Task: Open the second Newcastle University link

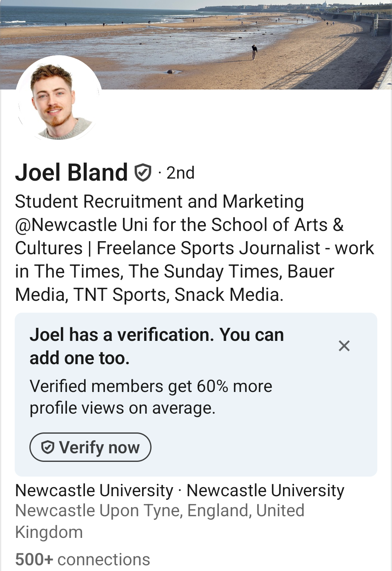Action: coord(265,490)
